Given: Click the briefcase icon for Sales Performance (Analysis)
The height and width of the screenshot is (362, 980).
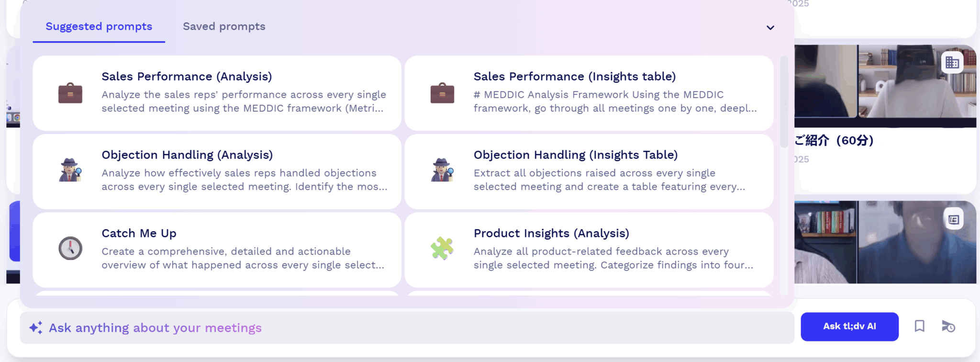Looking at the screenshot, I should [x=70, y=93].
